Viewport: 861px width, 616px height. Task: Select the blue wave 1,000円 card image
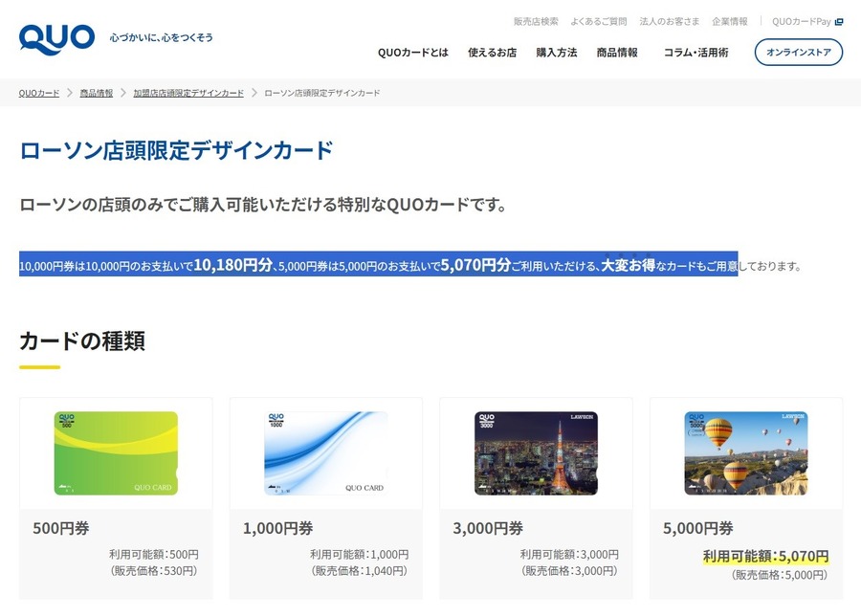pos(326,453)
